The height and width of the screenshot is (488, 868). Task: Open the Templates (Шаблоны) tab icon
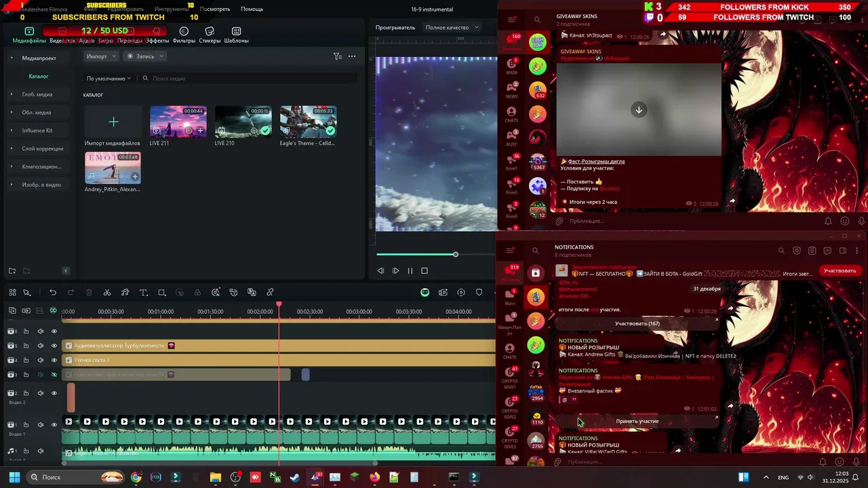236,31
